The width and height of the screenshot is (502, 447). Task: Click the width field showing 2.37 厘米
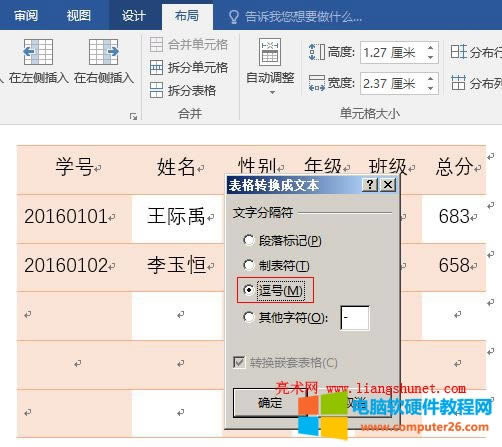pos(399,83)
